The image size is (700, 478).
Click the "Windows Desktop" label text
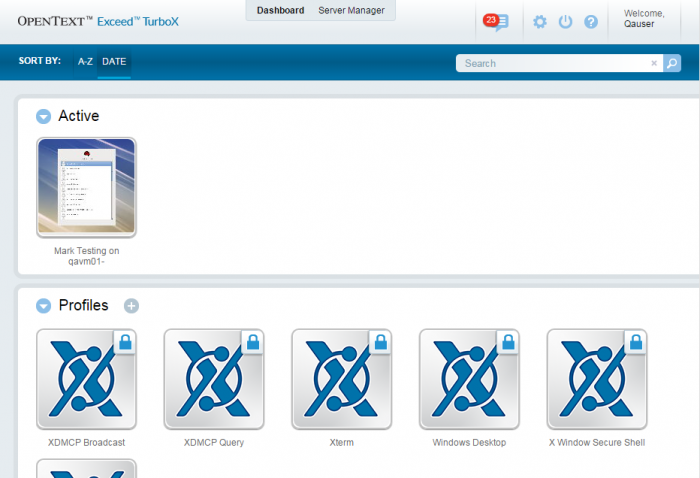click(x=469, y=443)
